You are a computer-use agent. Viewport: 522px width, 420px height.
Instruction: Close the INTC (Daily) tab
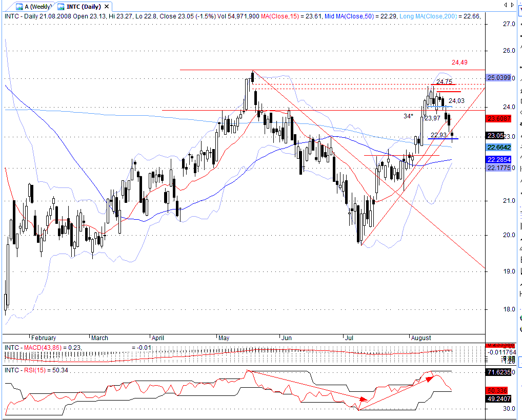(x=107, y=6)
